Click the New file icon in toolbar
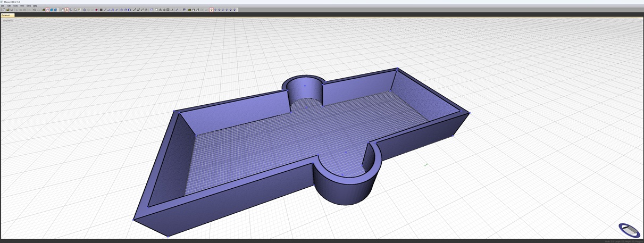 point(4,10)
